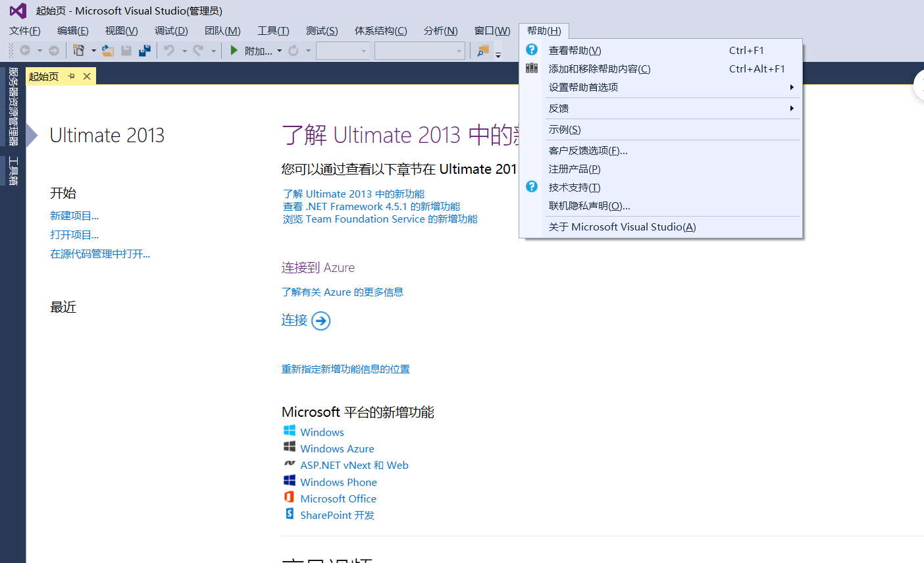Screen dimensions: 924x563
Task: Open 查看 .NET Framework 4.5.1 的新增功能 link
Action: (x=371, y=206)
